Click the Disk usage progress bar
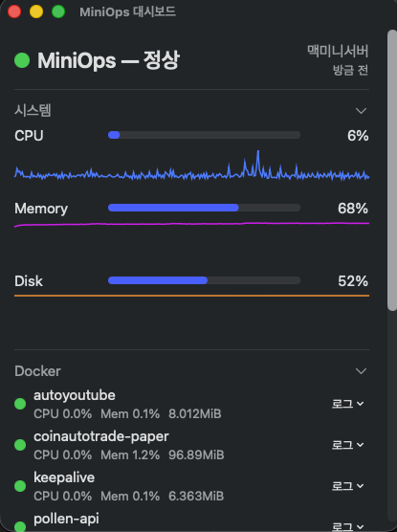The width and height of the screenshot is (397, 532). click(x=204, y=280)
